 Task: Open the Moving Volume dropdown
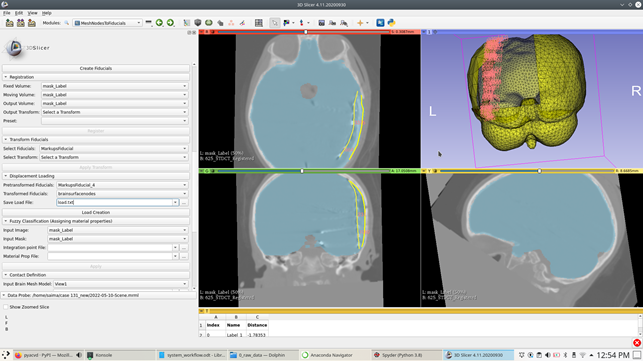click(x=114, y=95)
